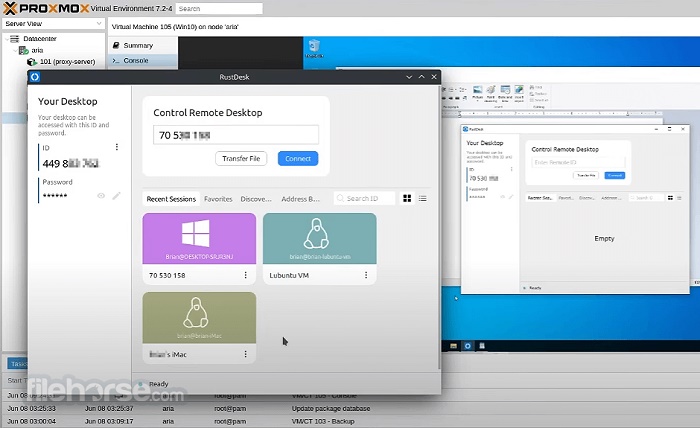The height and width of the screenshot is (428, 700).
Task: Switch sessions to grid view
Action: 407,199
